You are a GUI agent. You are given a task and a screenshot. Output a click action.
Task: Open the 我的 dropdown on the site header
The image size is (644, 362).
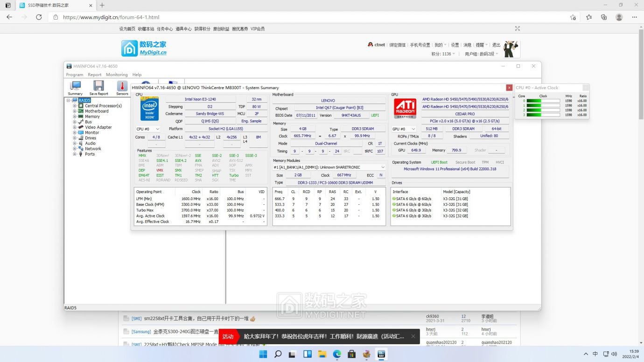point(440,45)
